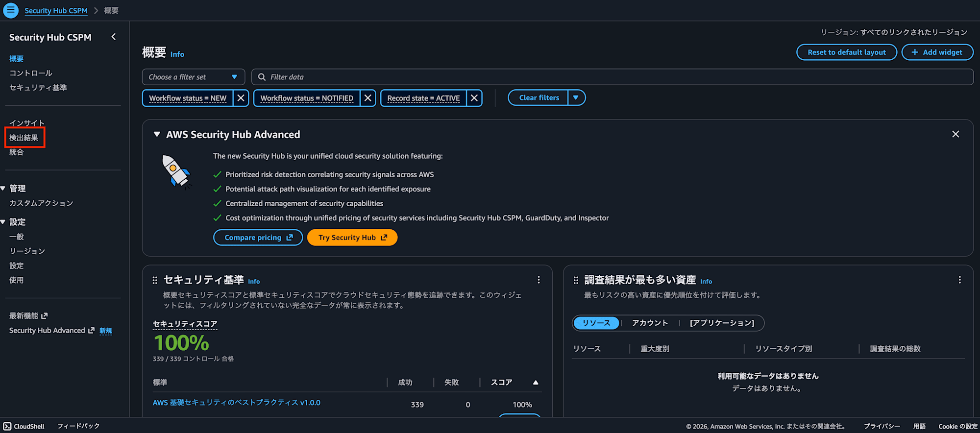Click the Workflow status = NEW filter token

tap(188, 98)
